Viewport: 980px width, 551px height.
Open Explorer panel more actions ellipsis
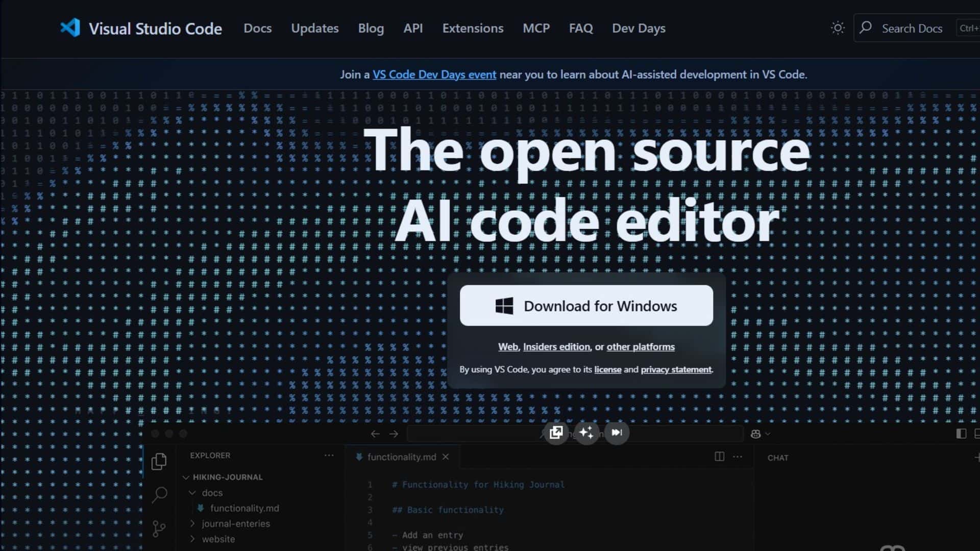point(329,455)
